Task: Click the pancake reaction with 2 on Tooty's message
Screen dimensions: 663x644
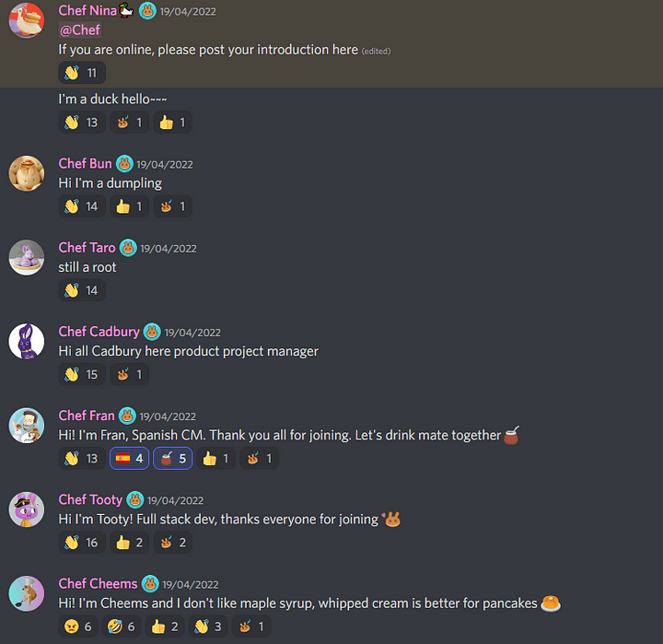Action: [x=172, y=543]
